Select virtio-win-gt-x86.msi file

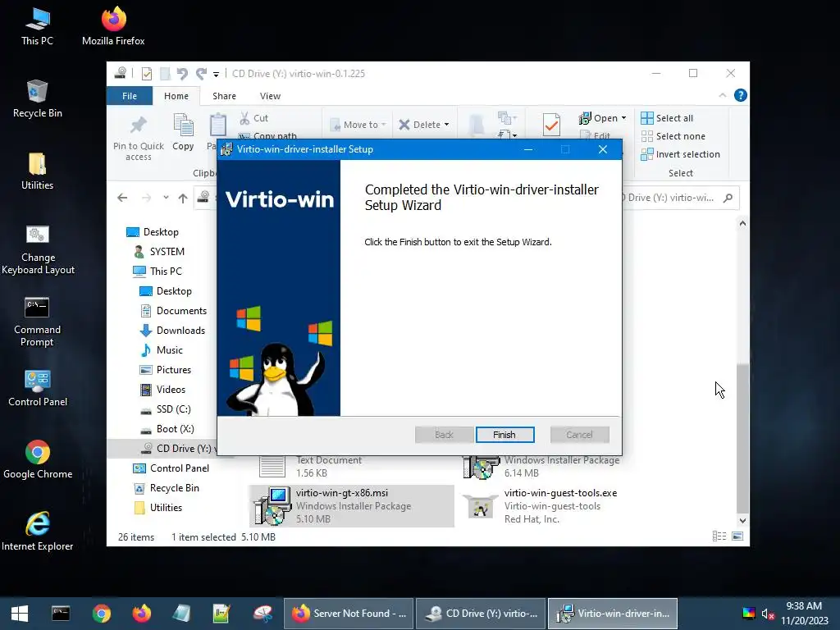352,505
